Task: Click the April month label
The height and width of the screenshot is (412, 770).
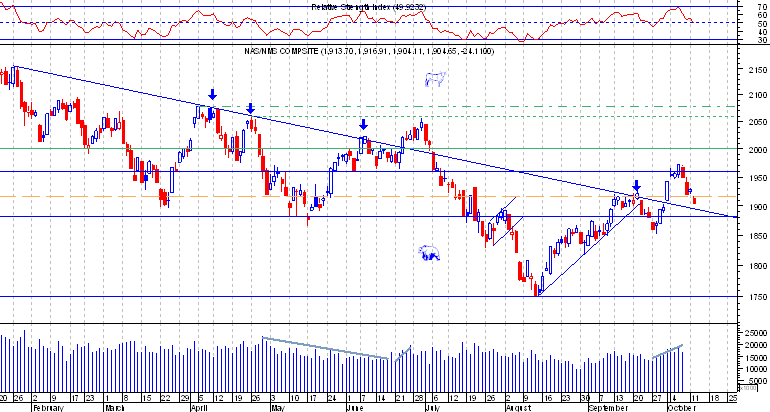Action: click(199, 408)
